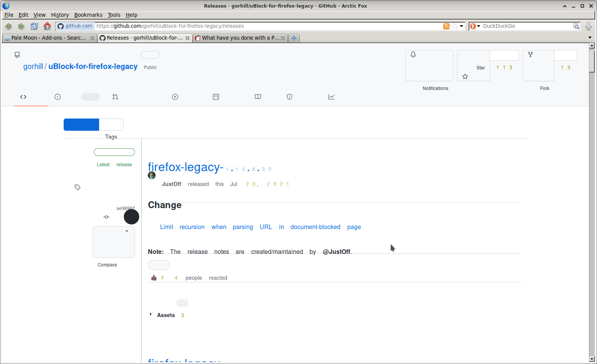This screenshot has width=597, height=364.
Task: Open the @JustOff mention link
Action: pos(337,252)
